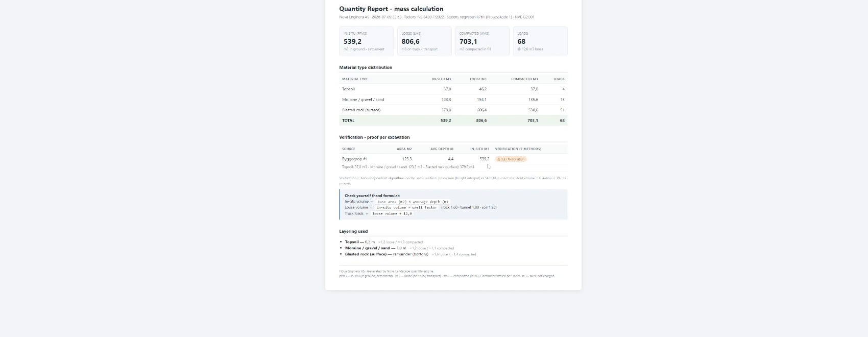Screen dimensions: 868x337
Task: Click "Moraine / gravel / sand" table row name
Action: point(363,100)
